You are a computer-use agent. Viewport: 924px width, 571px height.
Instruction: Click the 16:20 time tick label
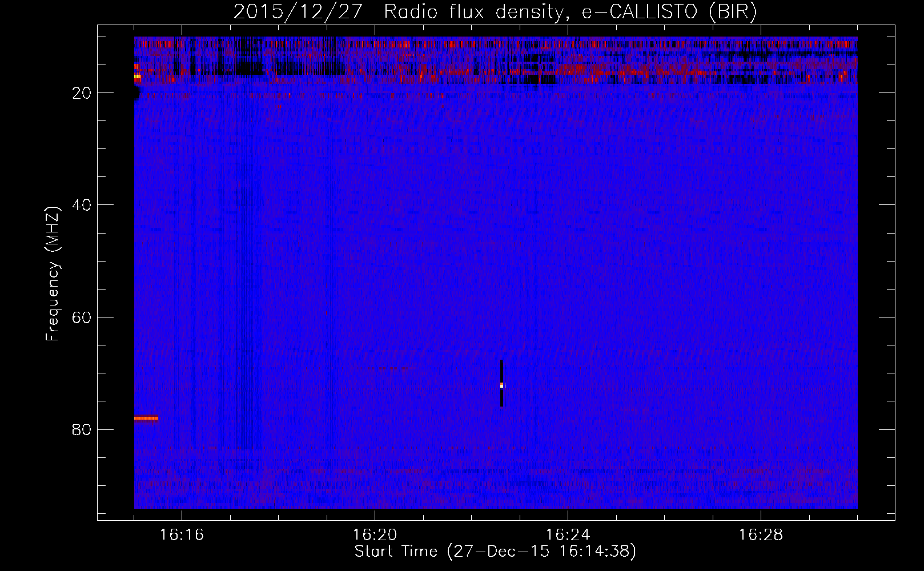click(x=375, y=534)
